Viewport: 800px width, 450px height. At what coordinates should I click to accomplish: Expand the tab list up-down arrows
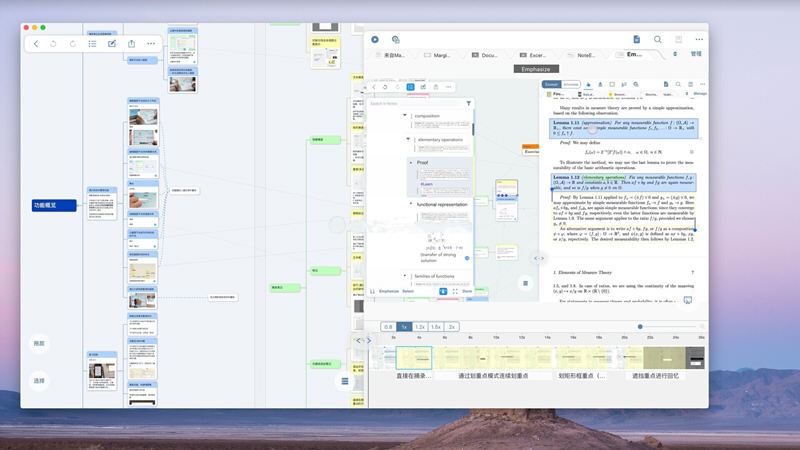tap(675, 54)
